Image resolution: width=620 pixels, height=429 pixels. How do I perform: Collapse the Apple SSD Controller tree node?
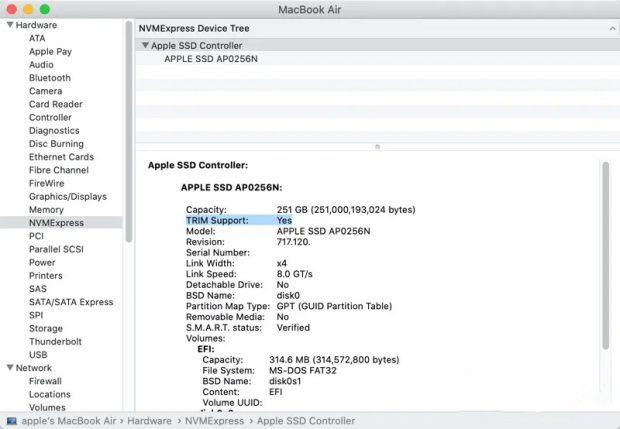click(146, 46)
